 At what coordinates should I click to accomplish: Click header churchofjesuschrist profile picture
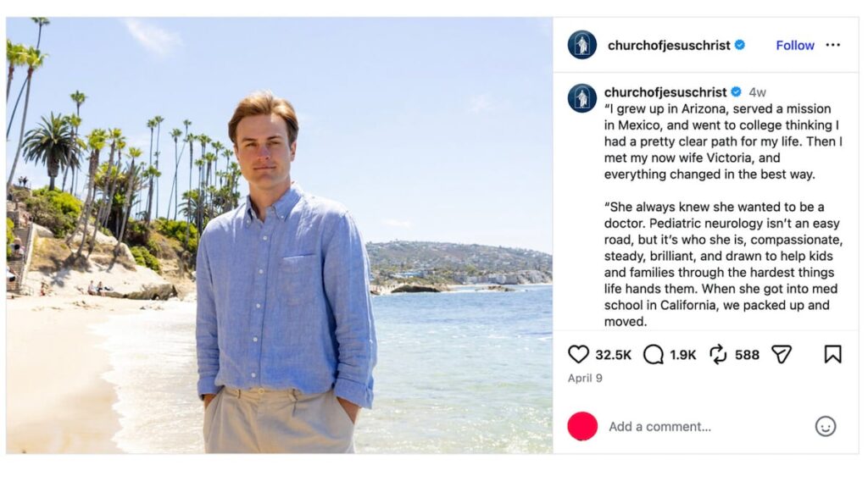click(581, 45)
